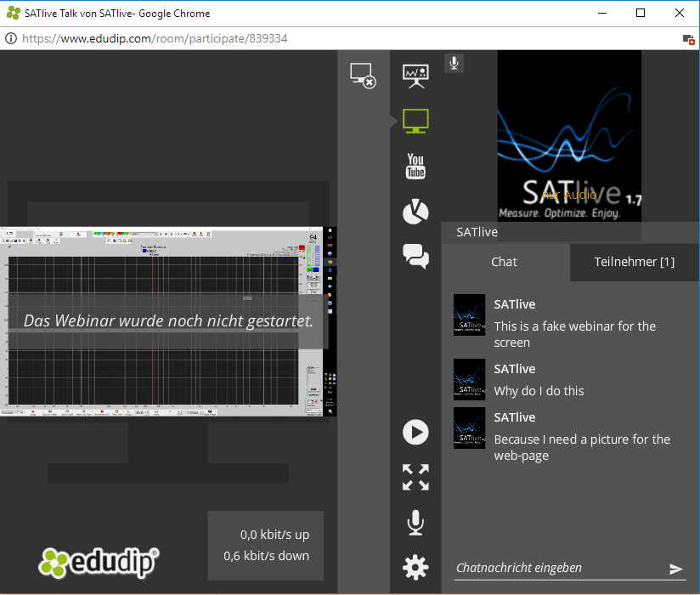Open the YouTube video sharing tool
Screen dimensions: 700x595
(x=415, y=166)
